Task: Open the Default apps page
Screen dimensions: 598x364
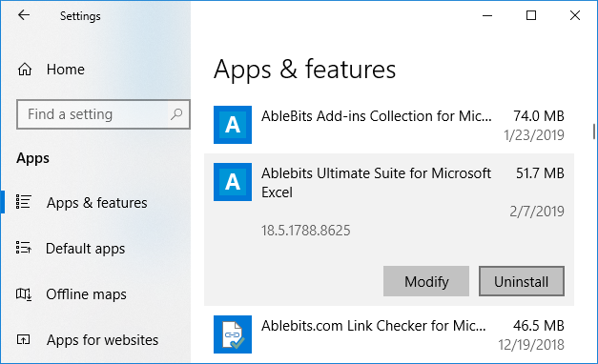Action: pos(86,249)
